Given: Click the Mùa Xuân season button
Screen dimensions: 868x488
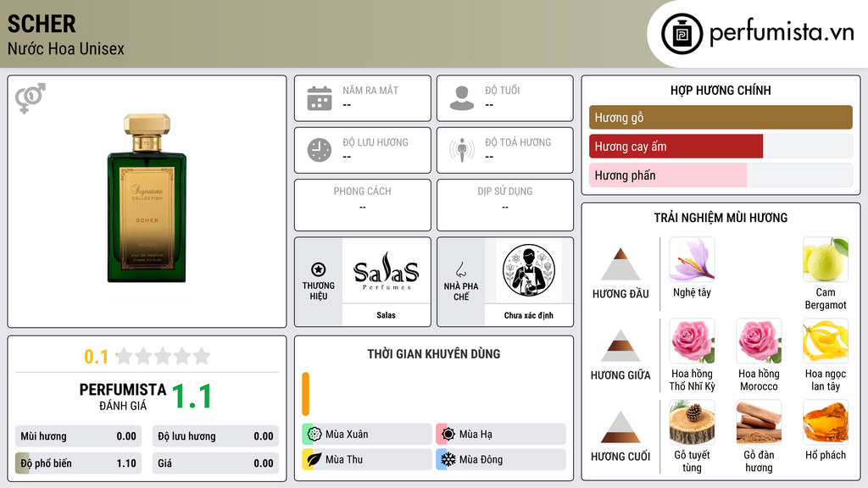Looking at the screenshot, I should 367,435.
